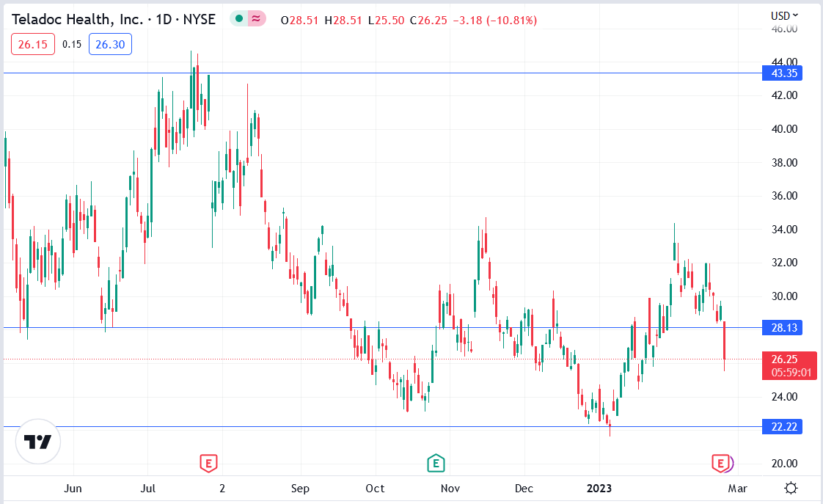823x504 pixels.
Task: Open chart settings gear icon
Action: (x=791, y=489)
